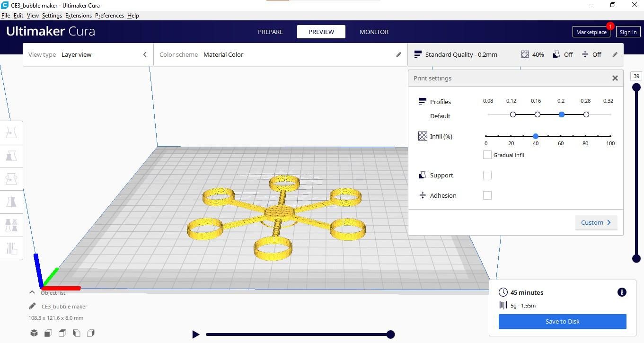The image size is (644, 343).
Task: Enable the Gradual infill checkbox
Action: tap(487, 155)
